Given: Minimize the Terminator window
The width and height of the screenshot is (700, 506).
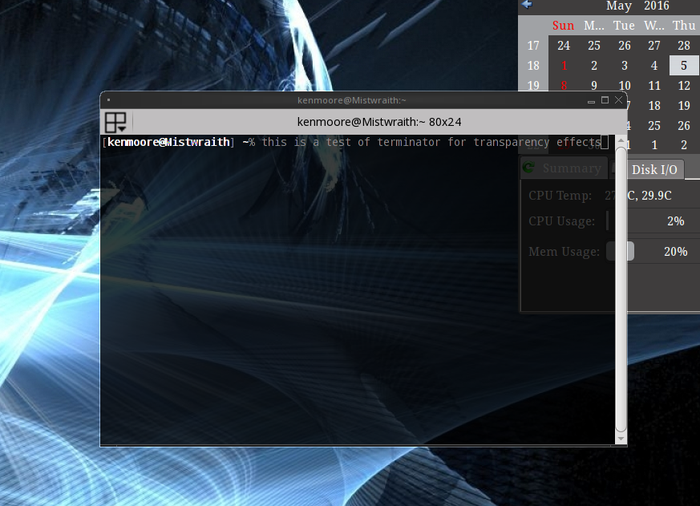Looking at the screenshot, I should pos(592,101).
